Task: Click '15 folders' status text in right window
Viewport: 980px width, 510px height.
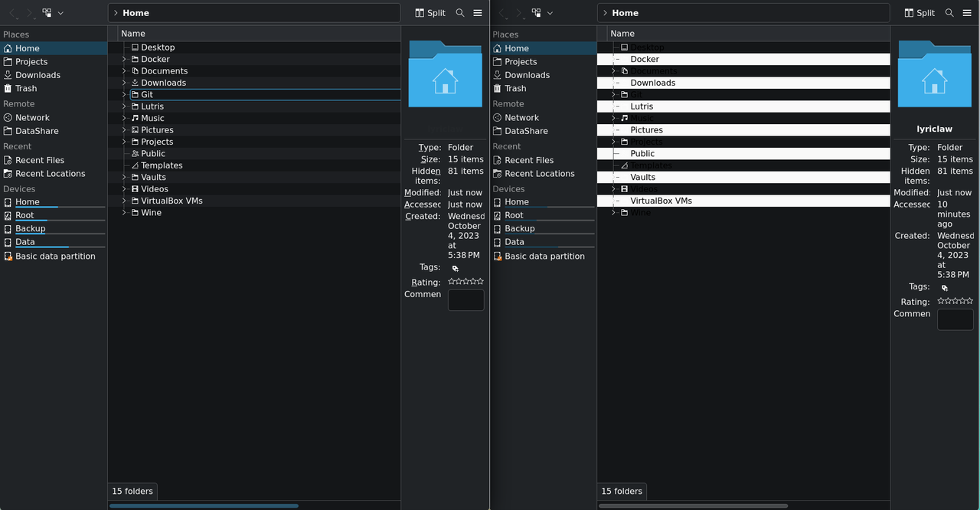Action: pyautogui.click(x=622, y=492)
